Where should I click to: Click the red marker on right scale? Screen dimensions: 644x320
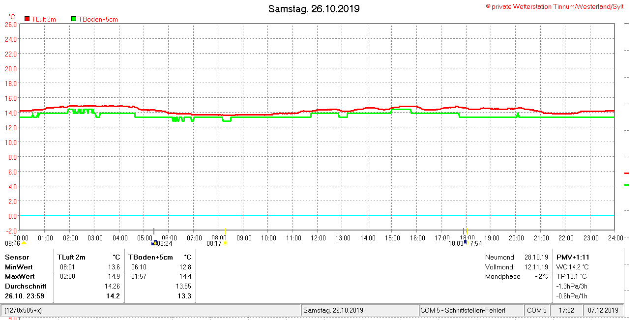tap(626, 173)
